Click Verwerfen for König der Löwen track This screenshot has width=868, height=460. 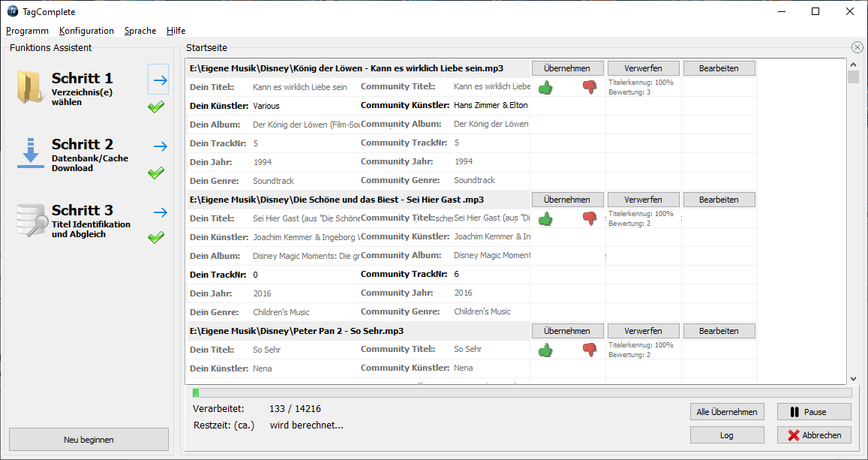point(643,68)
